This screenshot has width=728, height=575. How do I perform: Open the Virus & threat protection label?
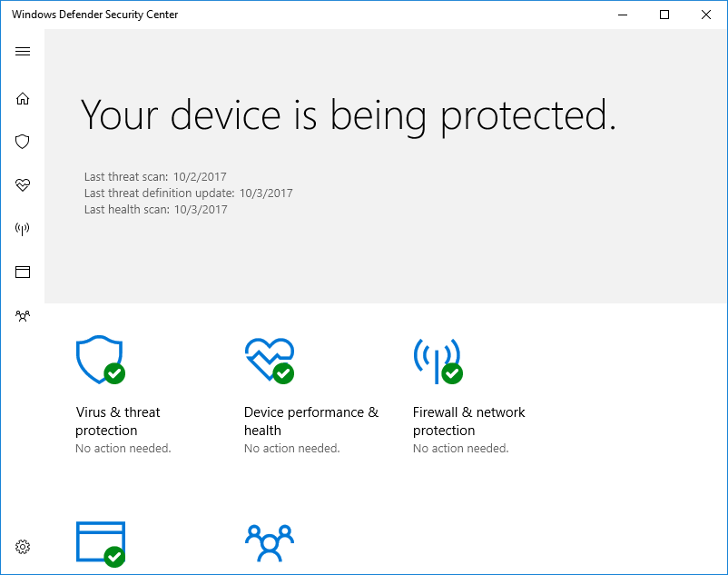pyautogui.click(x=118, y=421)
